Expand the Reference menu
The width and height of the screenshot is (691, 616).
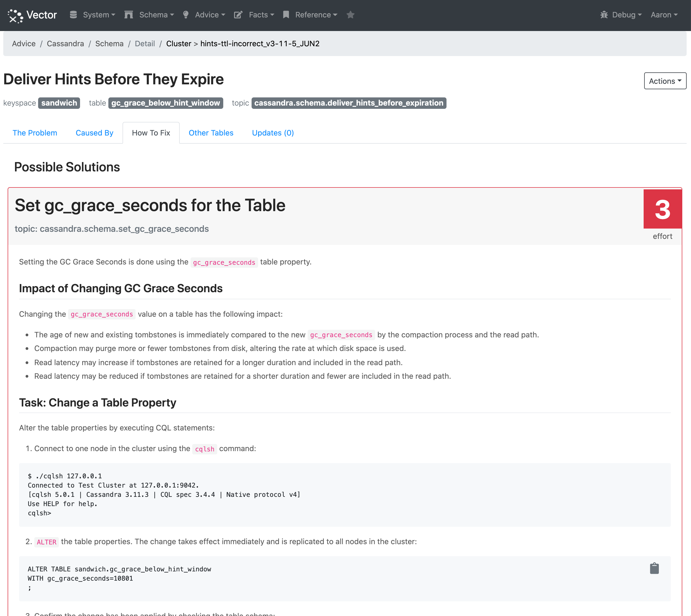[316, 15]
